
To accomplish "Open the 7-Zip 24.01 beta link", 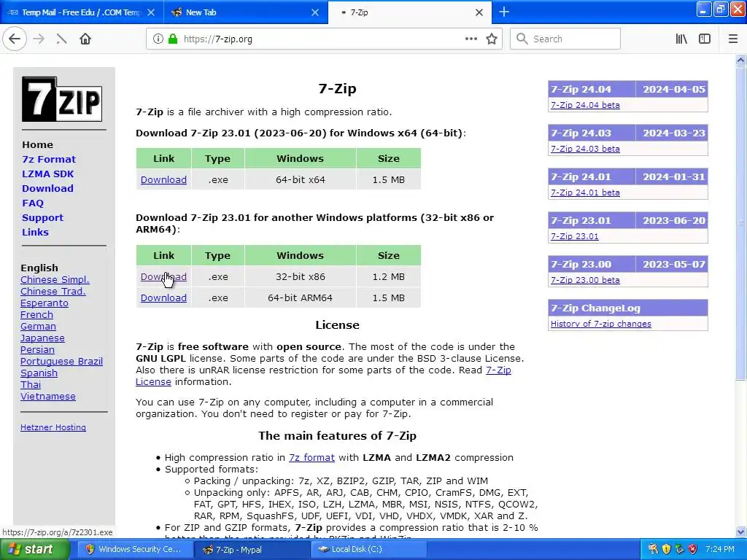I will [585, 192].
